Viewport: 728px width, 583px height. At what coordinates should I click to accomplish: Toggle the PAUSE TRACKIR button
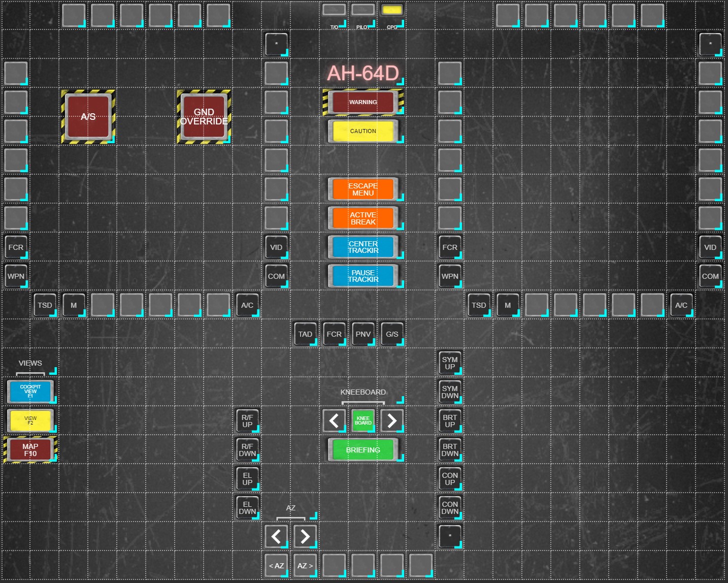click(x=363, y=276)
